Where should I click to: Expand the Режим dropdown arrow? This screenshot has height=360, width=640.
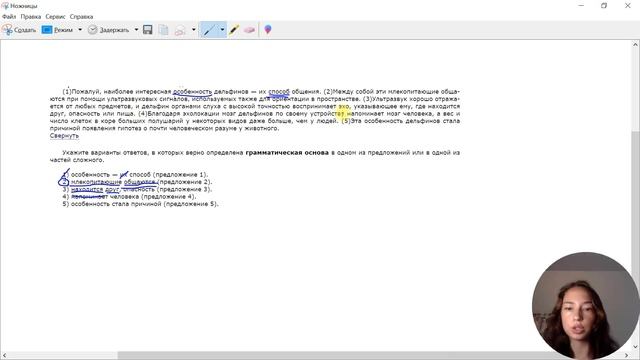[x=80, y=30]
